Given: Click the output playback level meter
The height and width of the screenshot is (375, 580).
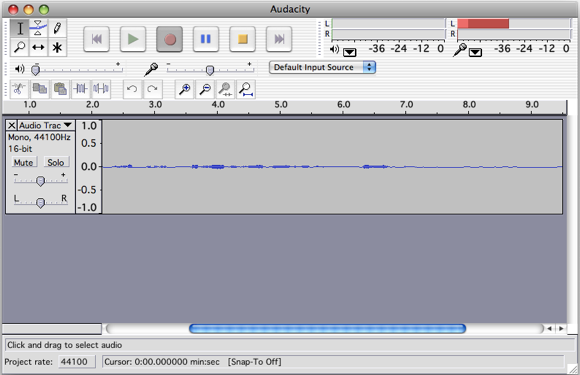Looking at the screenshot, I should (388, 29).
